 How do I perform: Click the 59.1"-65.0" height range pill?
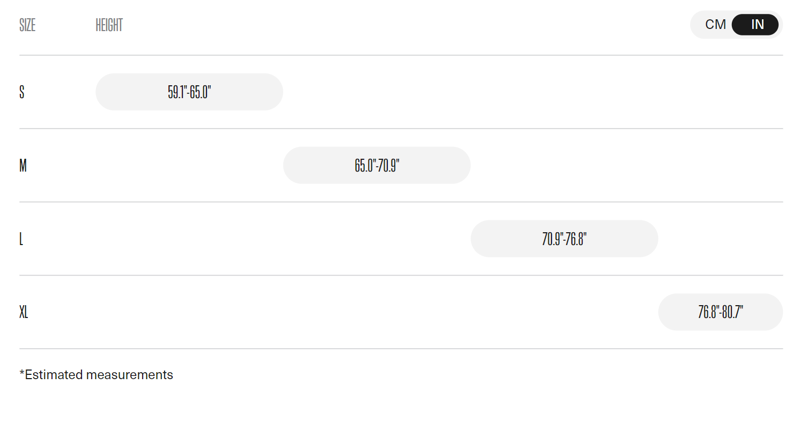(x=189, y=92)
